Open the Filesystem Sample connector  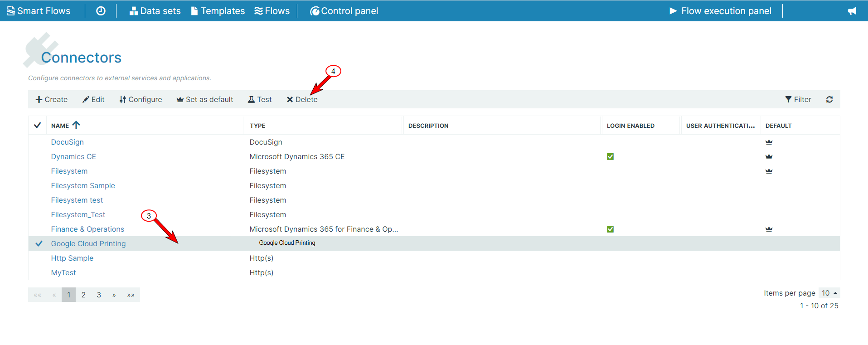click(x=83, y=185)
